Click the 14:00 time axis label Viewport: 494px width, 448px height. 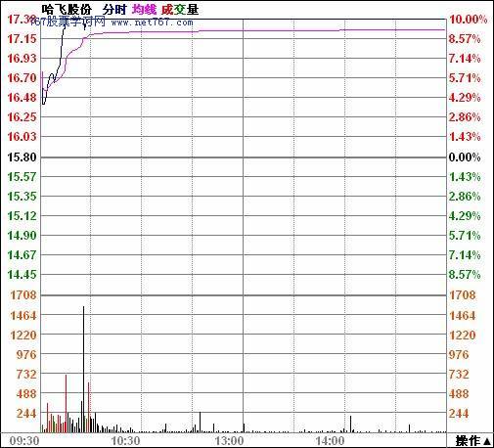click(x=330, y=441)
